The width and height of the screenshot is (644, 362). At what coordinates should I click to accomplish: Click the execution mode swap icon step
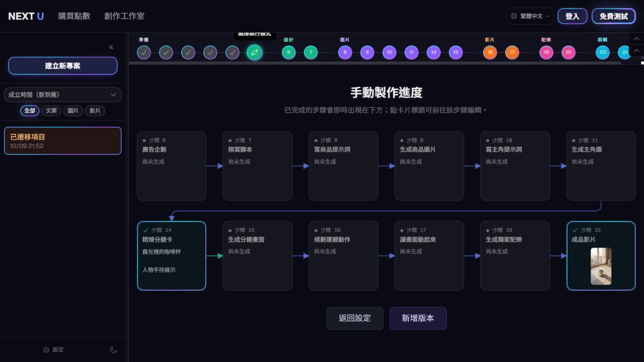(x=255, y=52)
